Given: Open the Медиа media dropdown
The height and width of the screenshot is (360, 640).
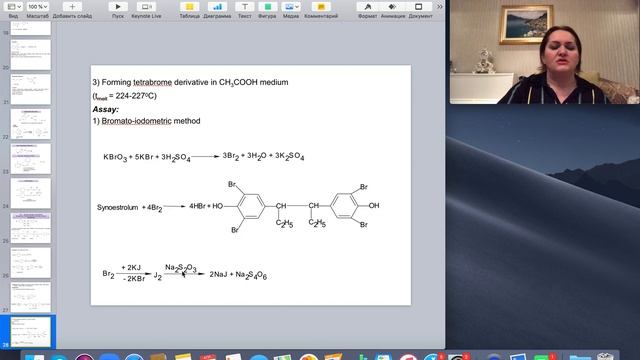Looking at the screenshot, I should point(291,7).
